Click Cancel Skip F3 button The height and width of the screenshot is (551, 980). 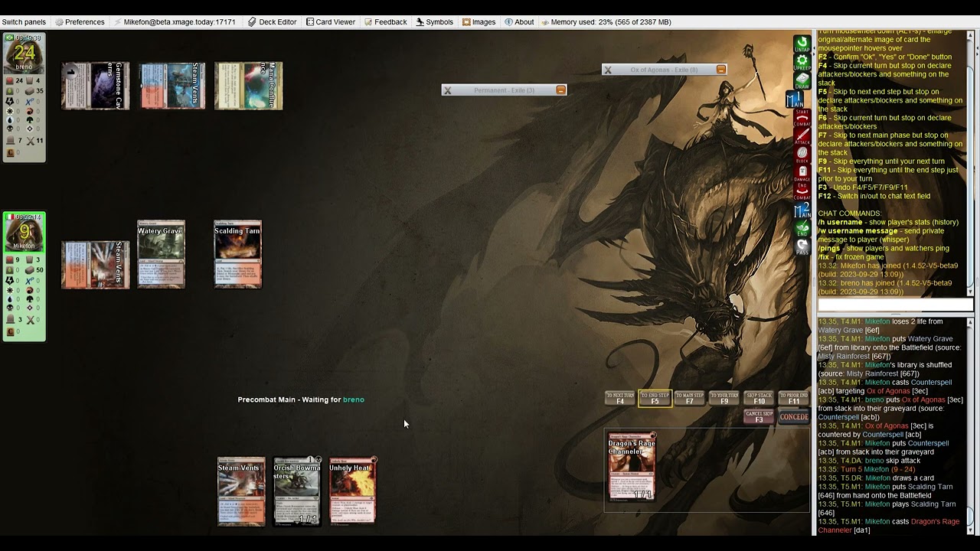pyautogui.click(x=759, y=417)
